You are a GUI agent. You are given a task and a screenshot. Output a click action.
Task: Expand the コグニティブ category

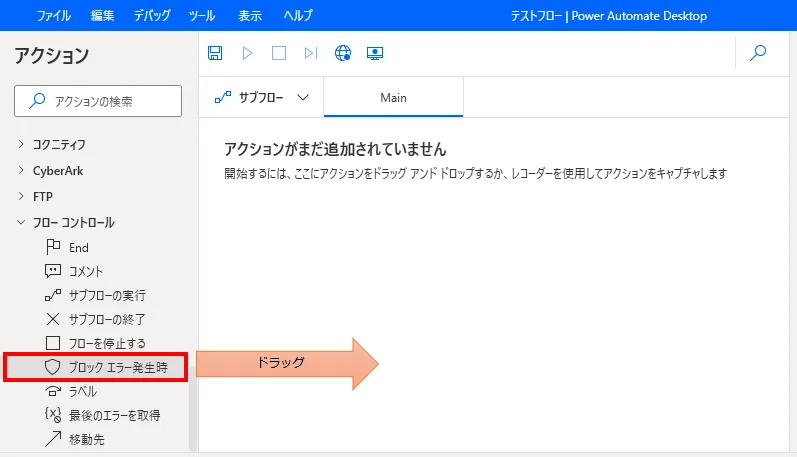coord(21,144)
